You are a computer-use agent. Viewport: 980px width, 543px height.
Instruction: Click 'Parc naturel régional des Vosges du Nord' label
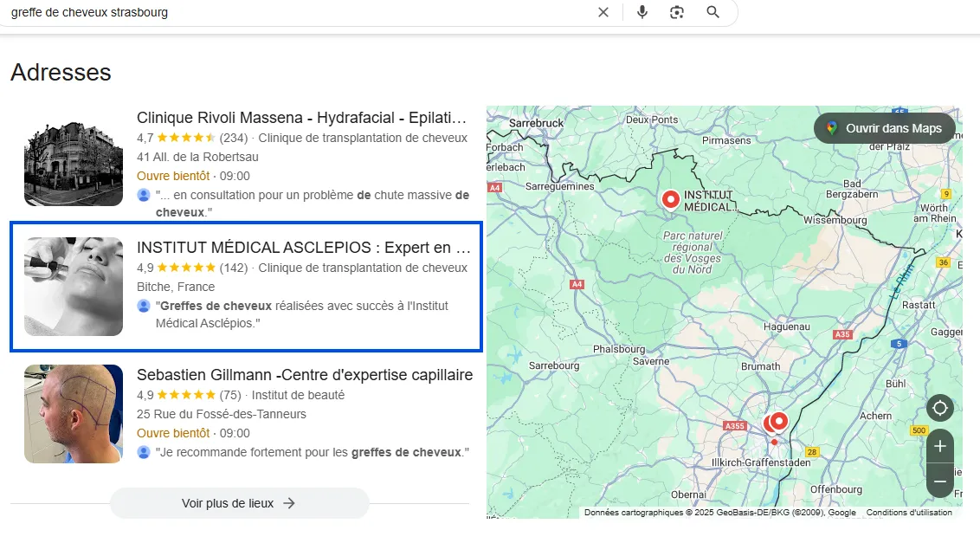[693, 253]
